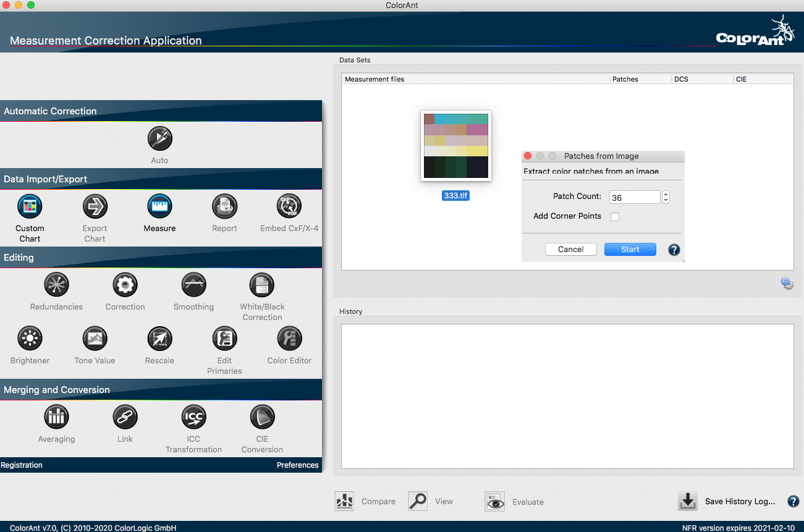Image resolution: width=804 pixels, height=532 pixels.
Task: Launch the Measure tool
Action: [159, 206]
